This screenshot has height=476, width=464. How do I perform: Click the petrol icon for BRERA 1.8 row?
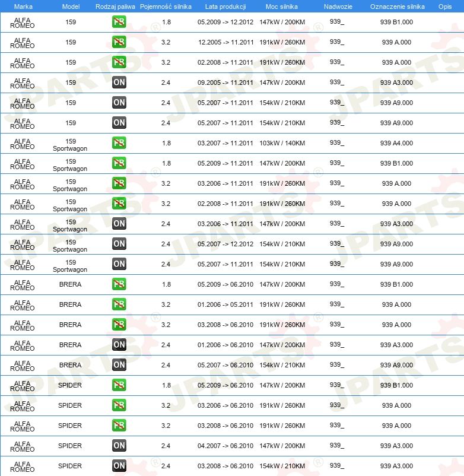[x=119, y=284]
